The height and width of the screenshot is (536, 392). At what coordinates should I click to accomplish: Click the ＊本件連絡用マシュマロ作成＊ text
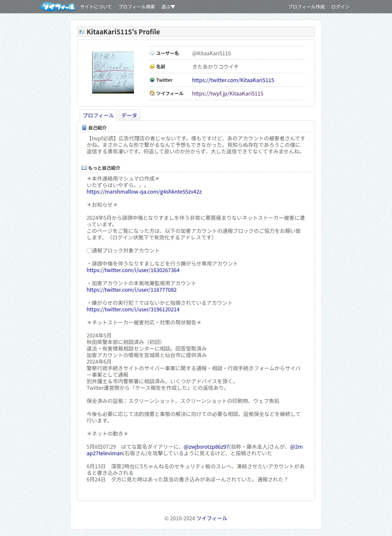click(x=123, y=179)
